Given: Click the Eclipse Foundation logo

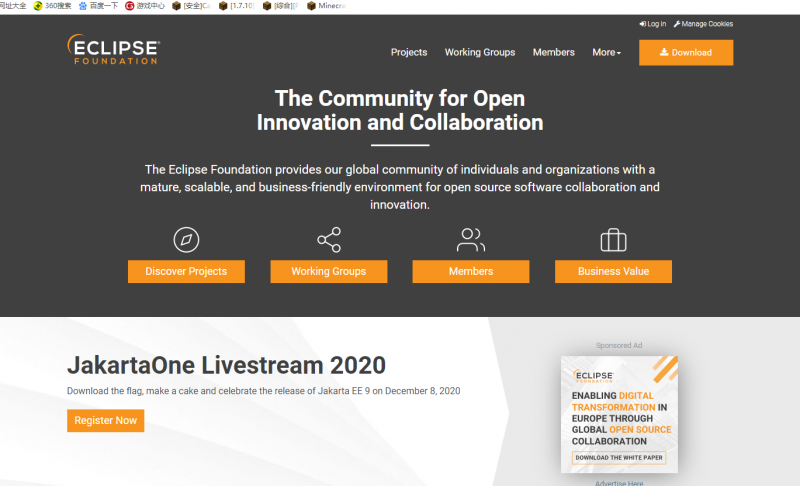Looking at the screenshot, I should (114, 49).
